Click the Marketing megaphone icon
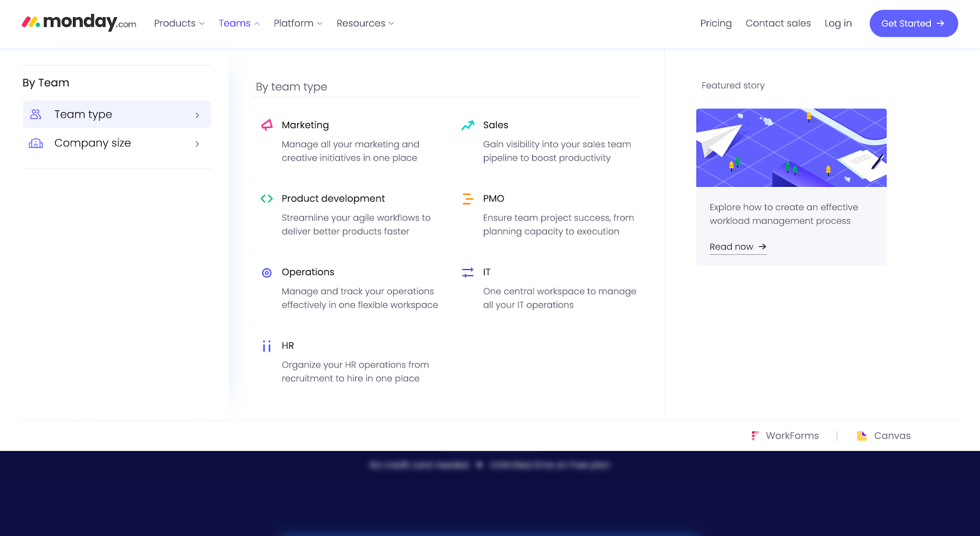The height and width of the screenshot is (536, 980). click(266, 125)
